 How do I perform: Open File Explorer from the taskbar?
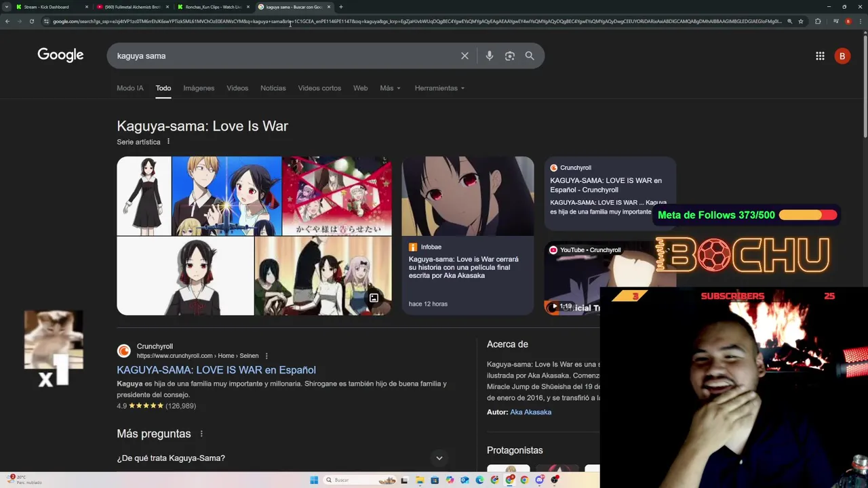420,480
